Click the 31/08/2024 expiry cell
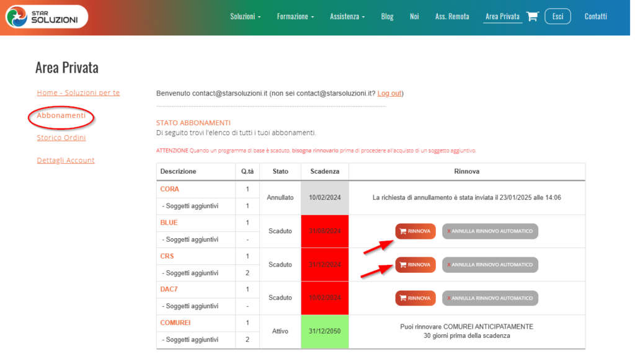The image size is (635, 364). click(x=325, y=231)
